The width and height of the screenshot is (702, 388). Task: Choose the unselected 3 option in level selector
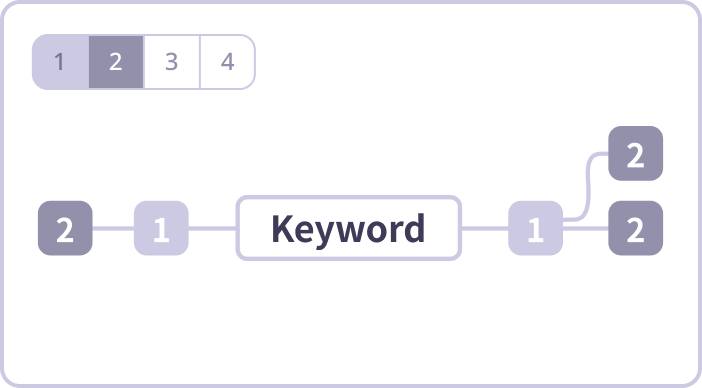tap(171, 62)
